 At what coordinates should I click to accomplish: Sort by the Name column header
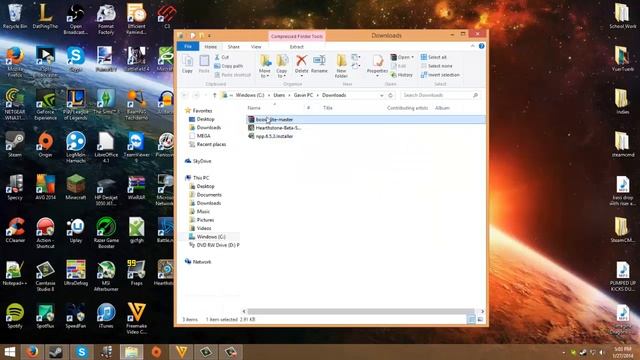[x=254, y=108]
